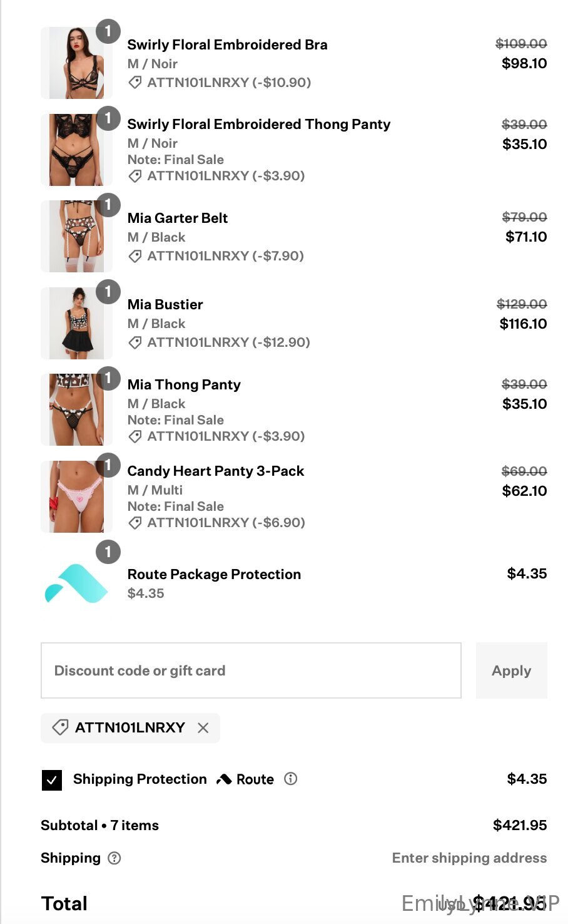Click the Route Package Protection title
Screen dimensions: 568x924
click(214, 574)
